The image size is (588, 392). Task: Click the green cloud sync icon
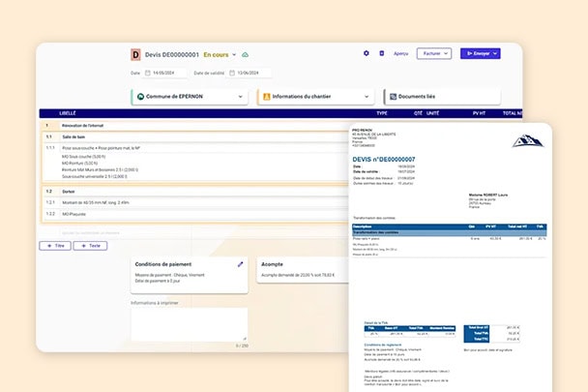pos(245,54)
